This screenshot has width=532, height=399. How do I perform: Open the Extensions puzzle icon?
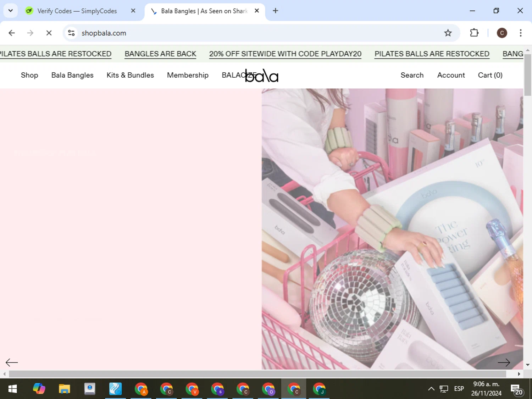(x=474, y=33)
